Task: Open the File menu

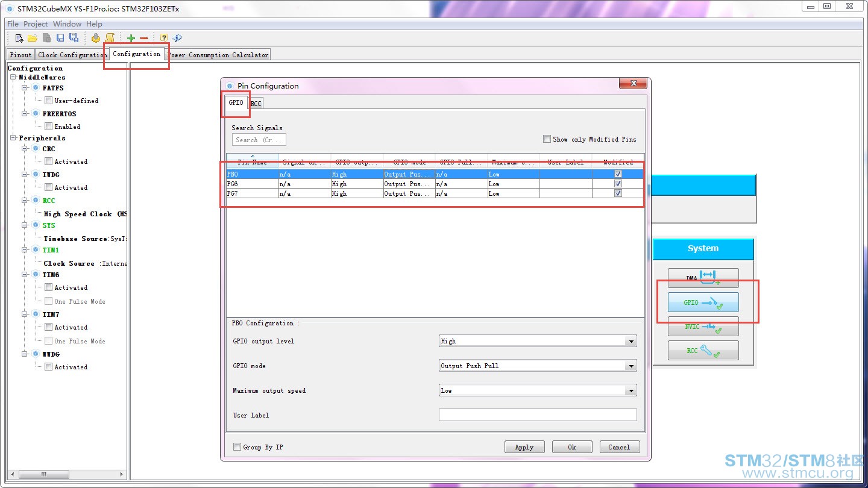Action: 13,24
